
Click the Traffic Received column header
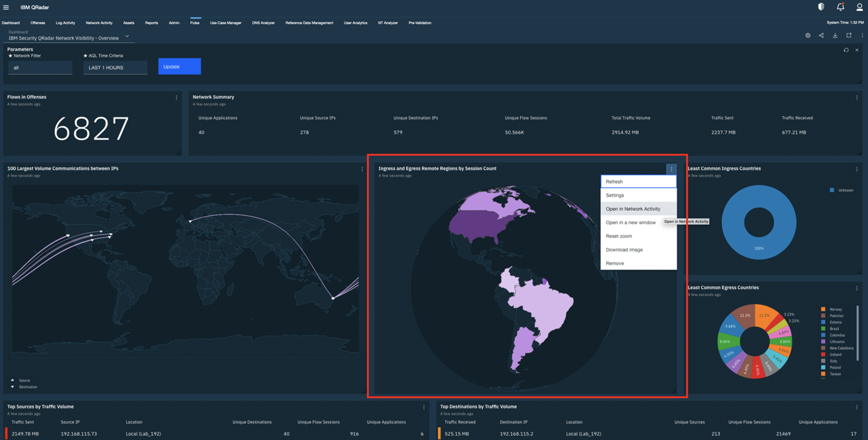[x=460, y=422]
